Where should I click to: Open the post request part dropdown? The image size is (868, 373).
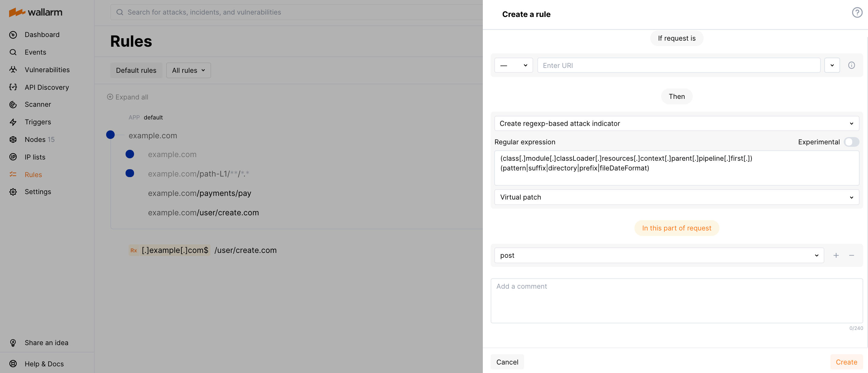pyautogui.click(x=659, y=255)
